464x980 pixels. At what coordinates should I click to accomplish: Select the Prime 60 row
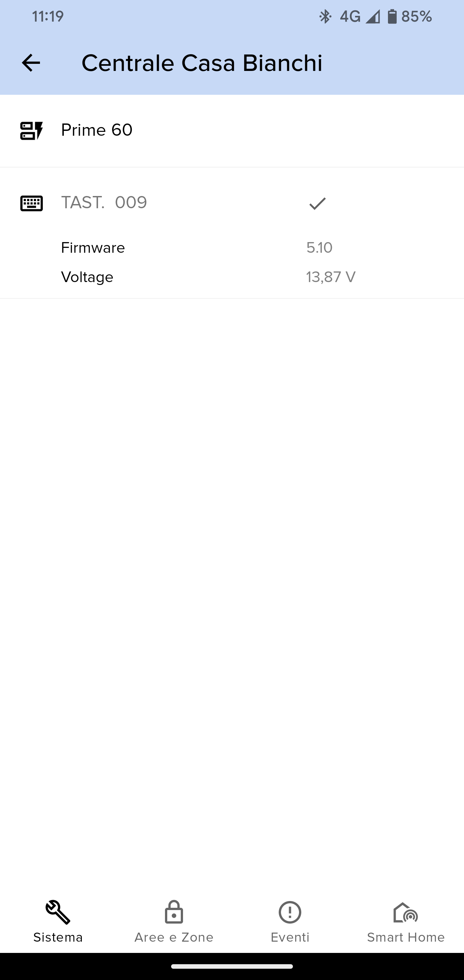[232, 131]
